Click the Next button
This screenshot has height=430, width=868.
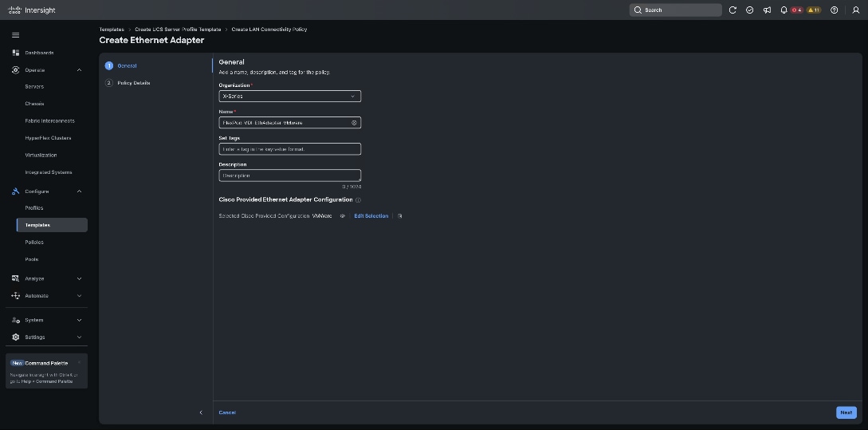click(846, 412)
